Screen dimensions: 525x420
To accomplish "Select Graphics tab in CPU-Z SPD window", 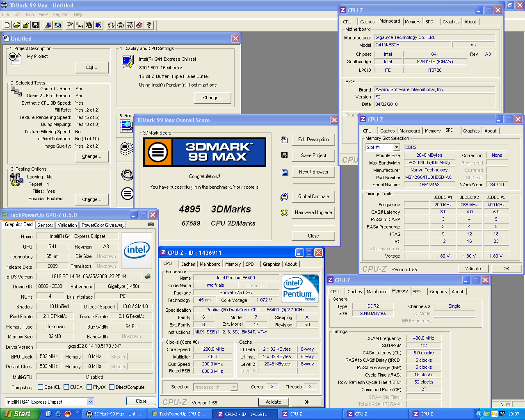I will [x=471, y=131].
